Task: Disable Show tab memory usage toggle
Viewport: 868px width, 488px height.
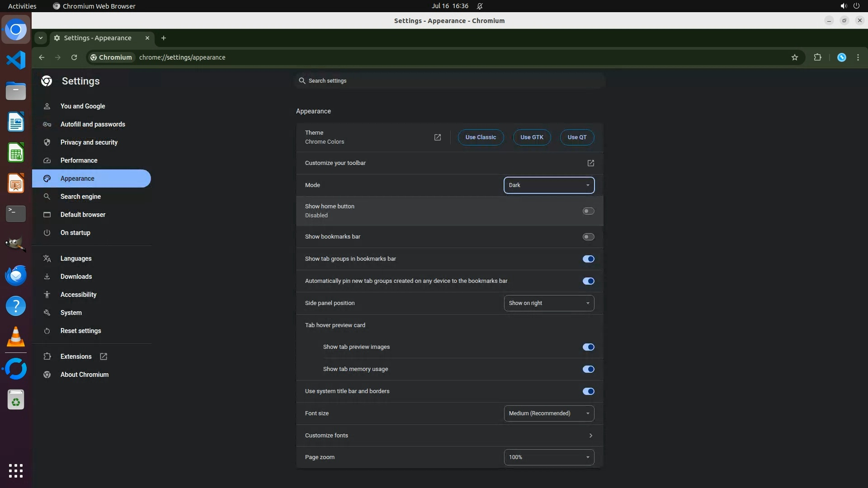Action: point(588,369)
